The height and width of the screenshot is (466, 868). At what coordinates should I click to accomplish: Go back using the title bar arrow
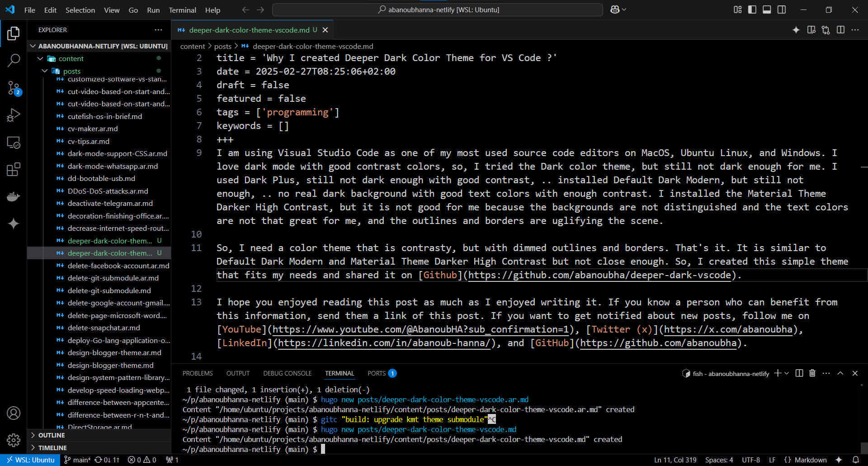(x=245, y=10)
